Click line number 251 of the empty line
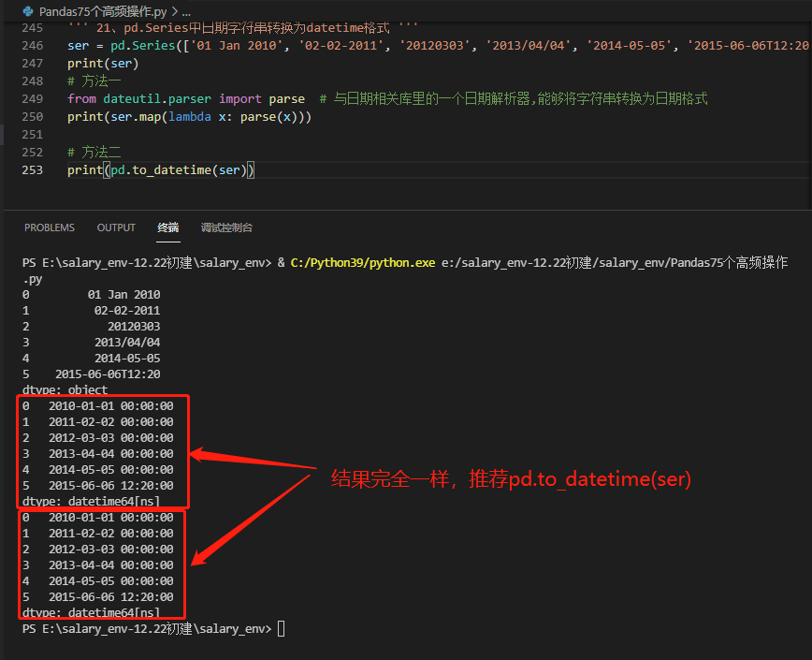 tap(33, 135)
